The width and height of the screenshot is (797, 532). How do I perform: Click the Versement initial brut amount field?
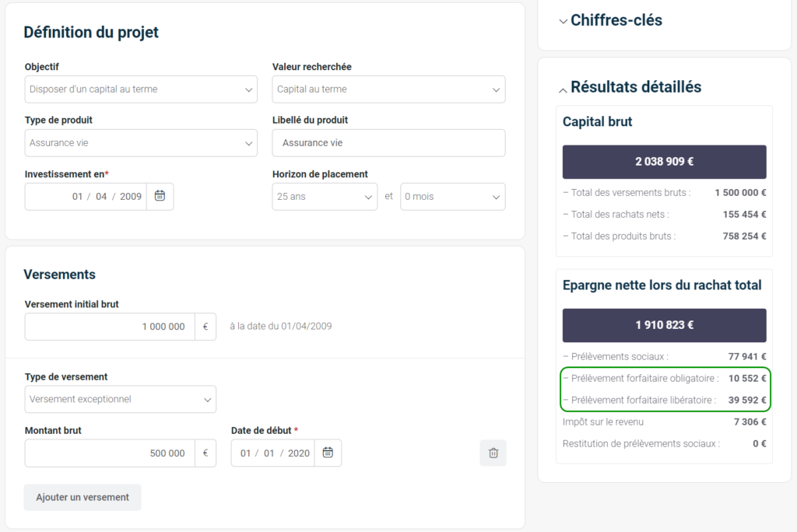(x=109, y=327)
